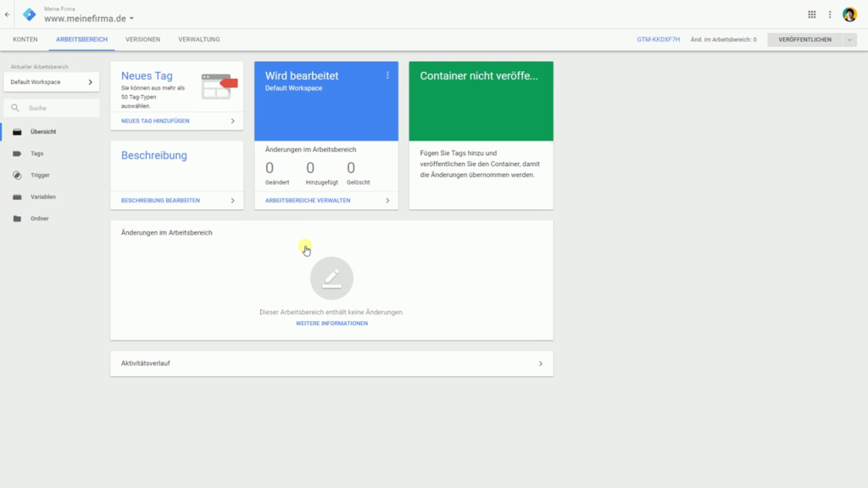Click the Neues Tag illustration
The image size is (868, 488).
220,86
